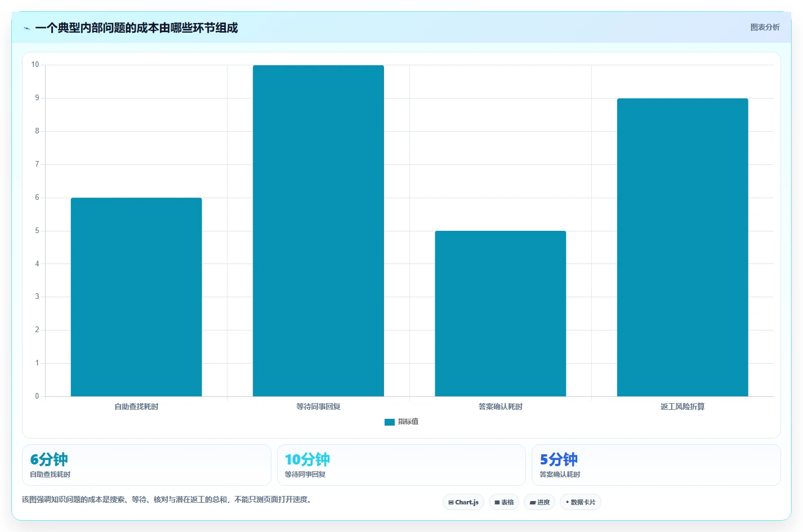803x532 pixels.
Task: Click the y-axis tick label 5
Action: (x=37, y=231)
